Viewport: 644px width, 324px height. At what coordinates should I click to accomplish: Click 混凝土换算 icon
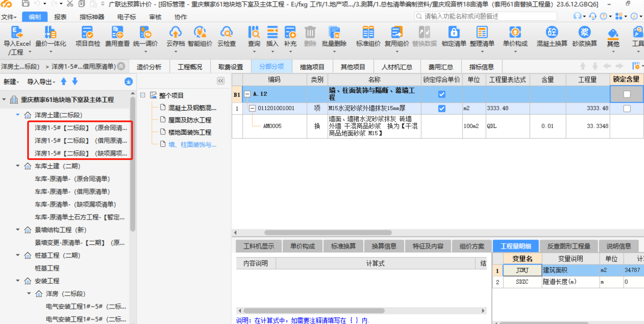[x=552, y=37]
